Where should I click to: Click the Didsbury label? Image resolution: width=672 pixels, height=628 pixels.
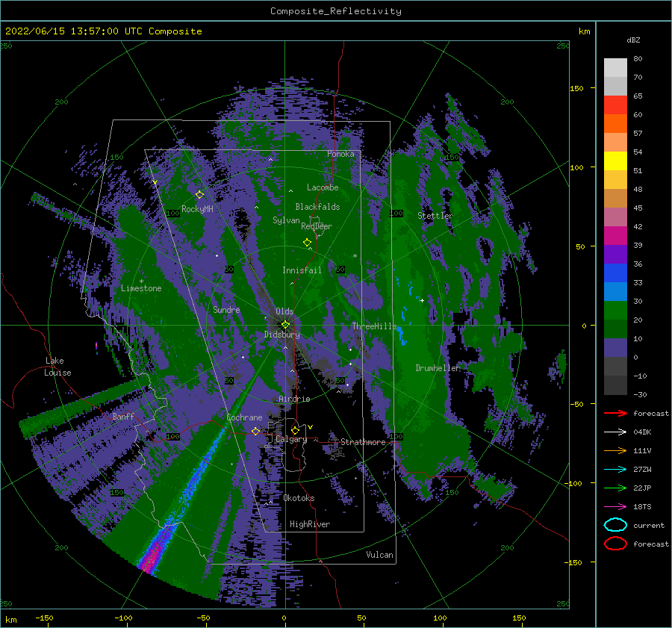pos(282,335)
